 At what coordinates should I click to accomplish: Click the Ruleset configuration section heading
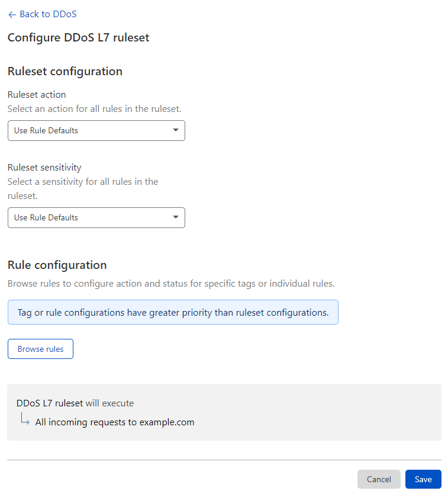(x=65, y=71)
